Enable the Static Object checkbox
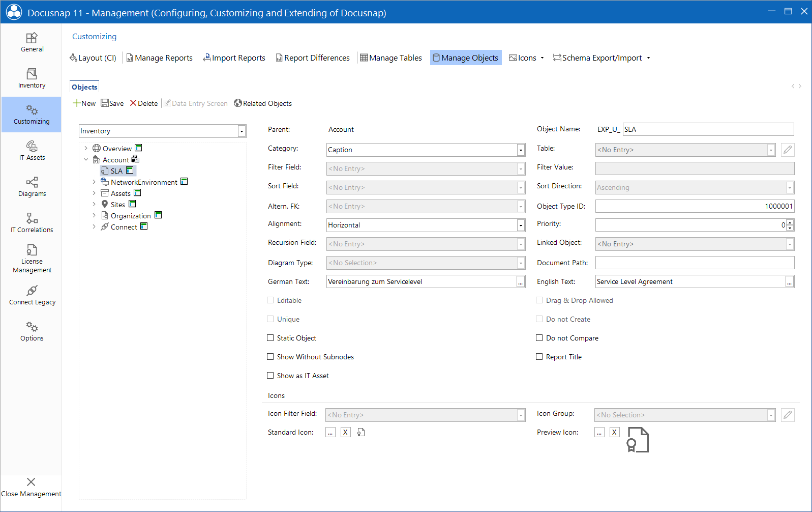 point(270,338)
